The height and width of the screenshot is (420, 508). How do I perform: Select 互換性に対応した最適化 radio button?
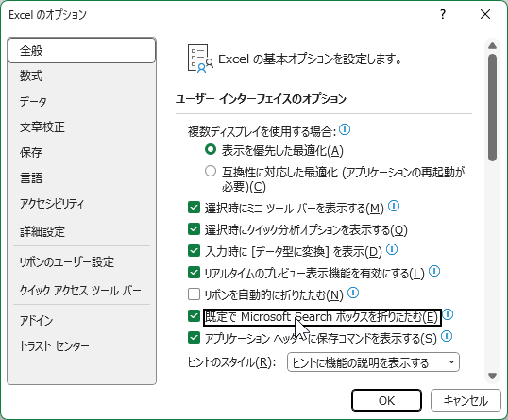[211, 171]
